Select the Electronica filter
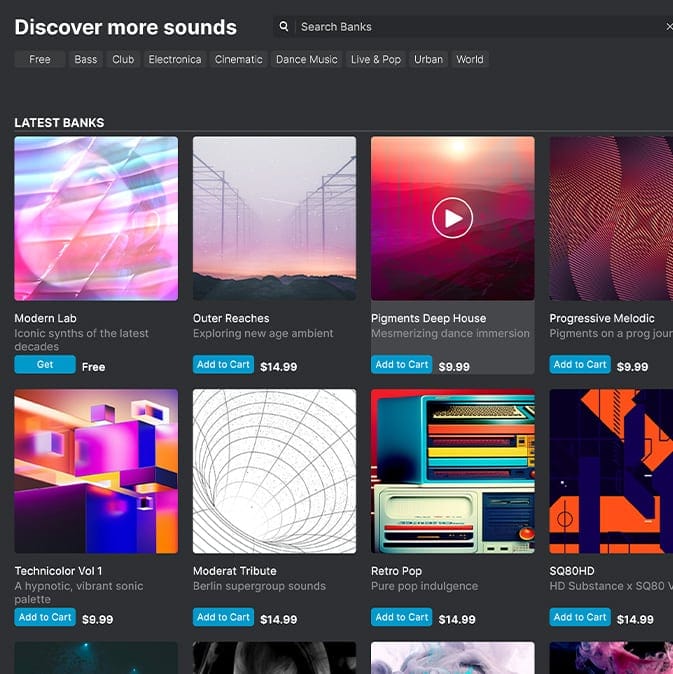673x674 pixels. click(x=175, y=60)
